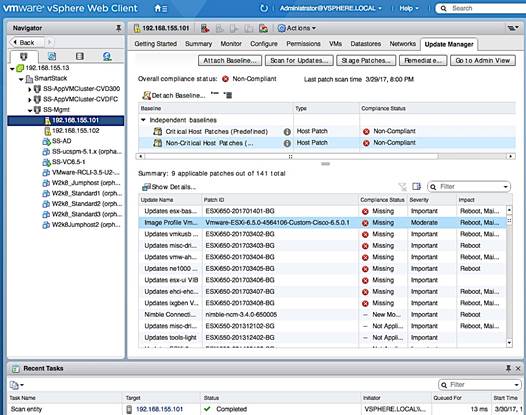This screenshot has width=526, height=415.
Task: Pin the Navigator panel
Action: 118,28
